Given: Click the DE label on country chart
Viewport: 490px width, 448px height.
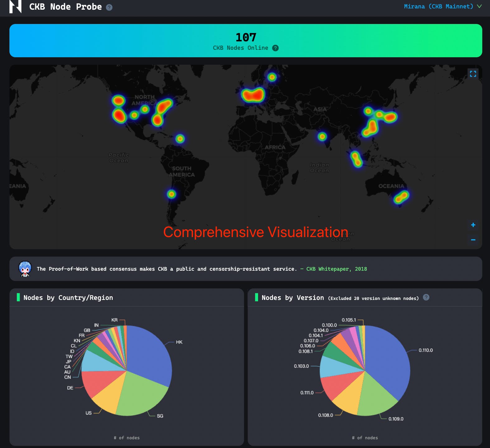Looking at the screenshot, I should [x=70, y=388].
